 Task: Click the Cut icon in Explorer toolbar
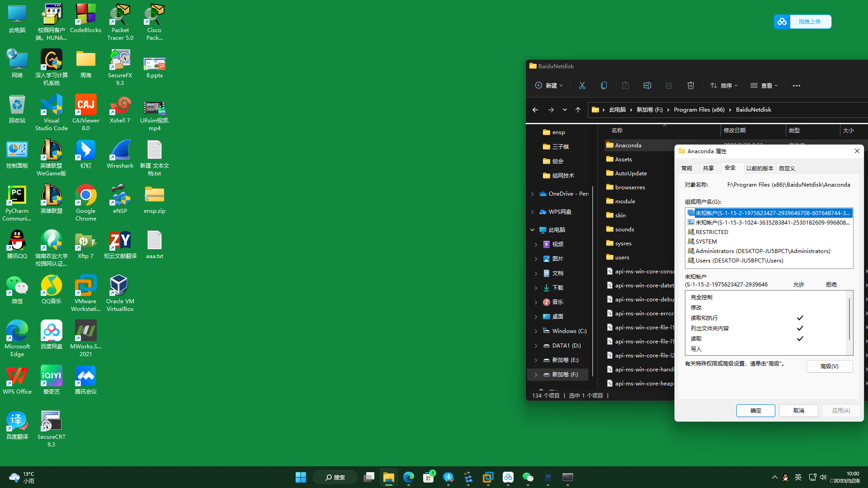point(582,85)
